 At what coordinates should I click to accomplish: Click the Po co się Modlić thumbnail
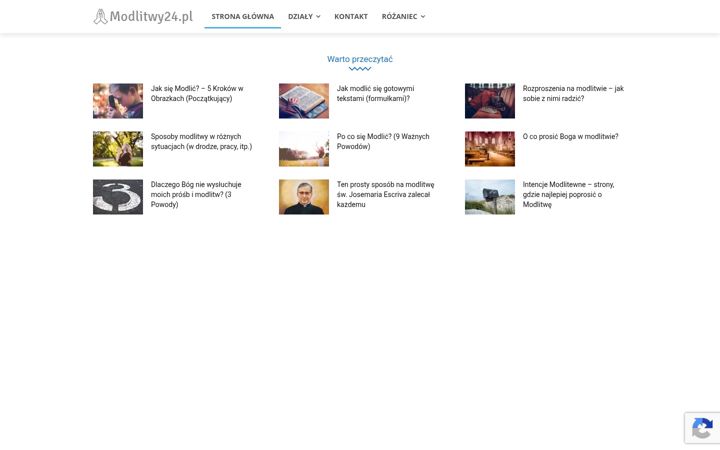304,149
